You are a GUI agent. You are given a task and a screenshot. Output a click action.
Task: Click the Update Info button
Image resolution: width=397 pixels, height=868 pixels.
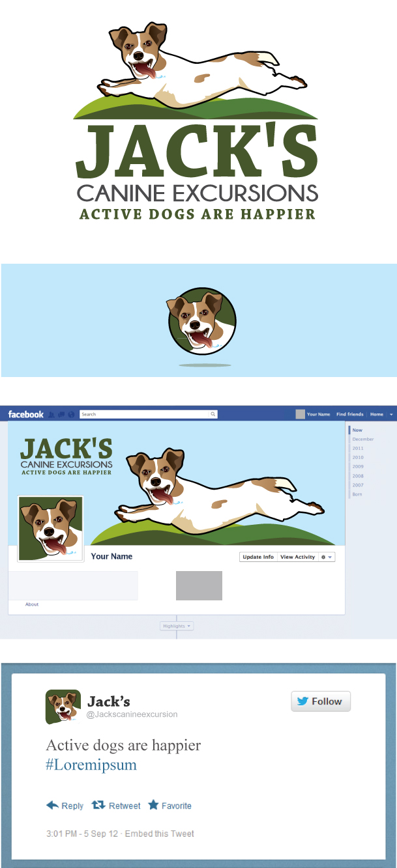[x=258, y=557]
